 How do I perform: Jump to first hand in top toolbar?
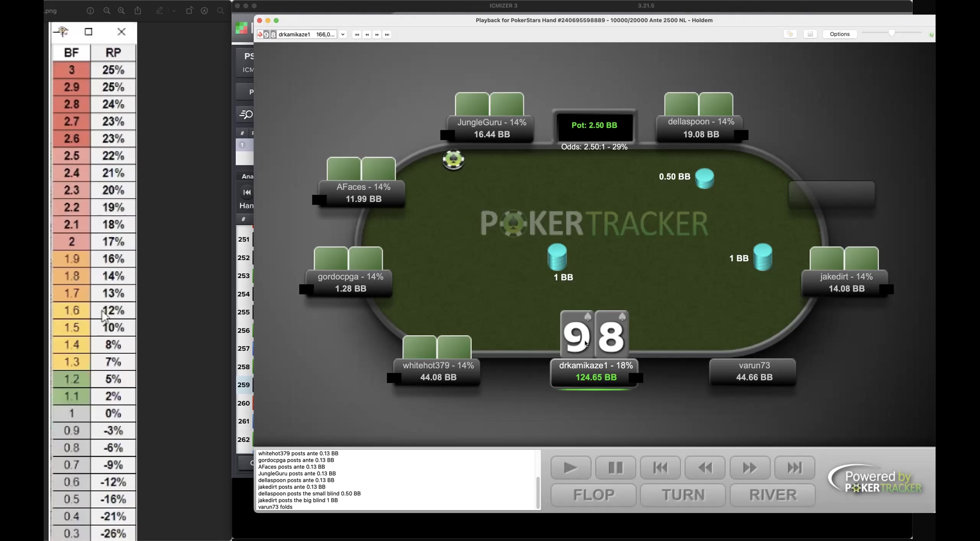[357, 34]
